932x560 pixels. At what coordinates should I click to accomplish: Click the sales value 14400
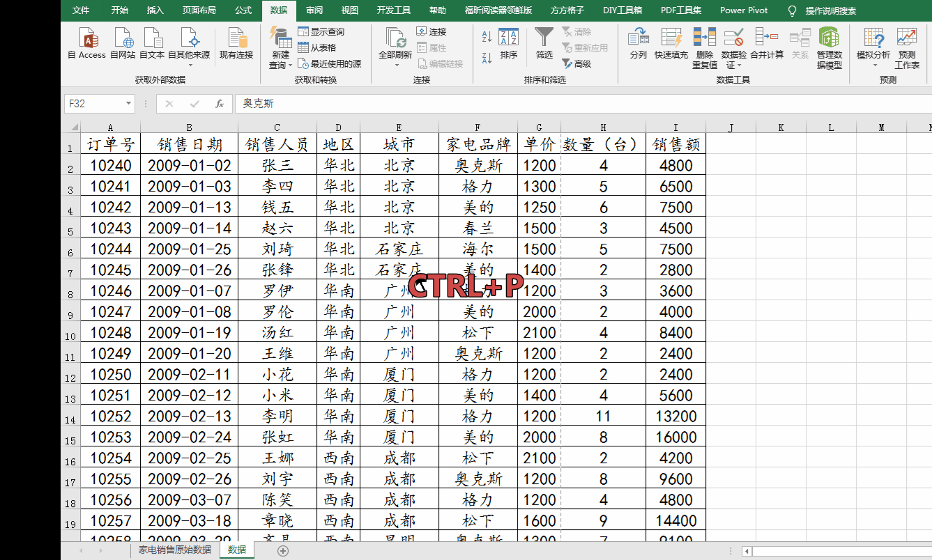[676, 520]
